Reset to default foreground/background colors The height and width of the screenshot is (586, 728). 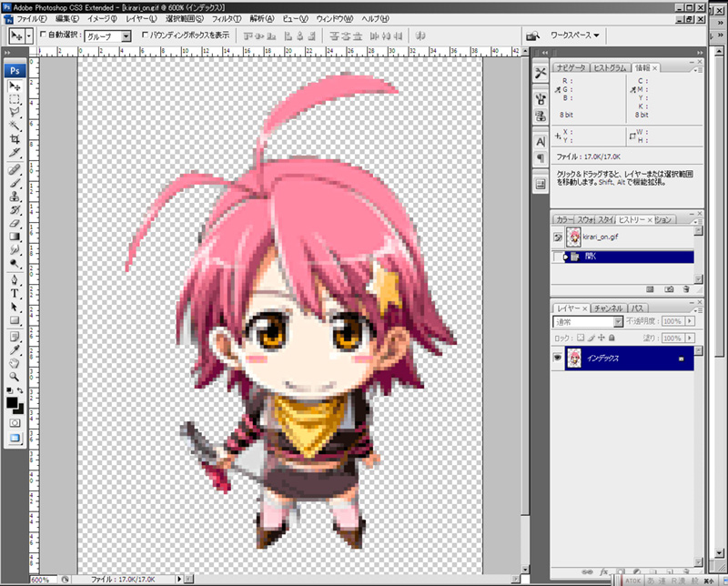pos(10,390)
